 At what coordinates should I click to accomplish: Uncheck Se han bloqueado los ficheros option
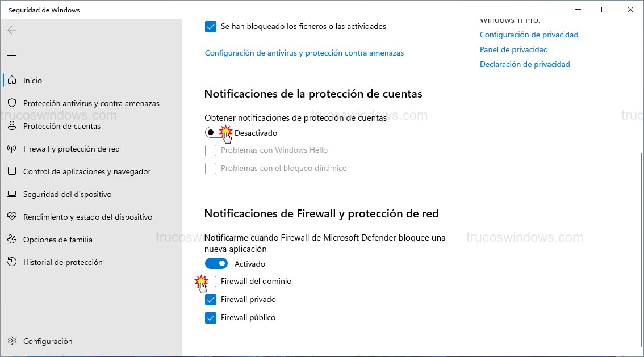[x=211, y=26]
